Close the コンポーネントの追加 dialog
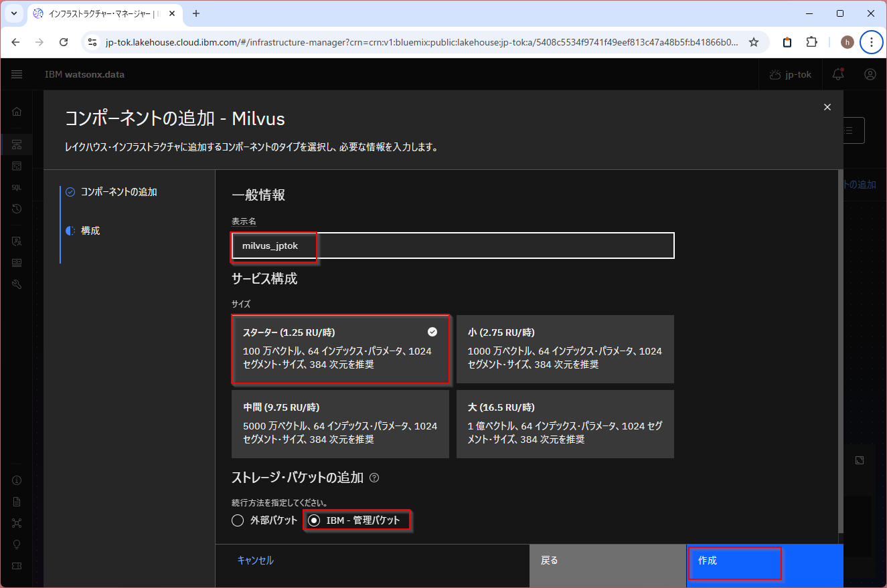Viewport: 887px width, 588px height. tap(827, 107)
